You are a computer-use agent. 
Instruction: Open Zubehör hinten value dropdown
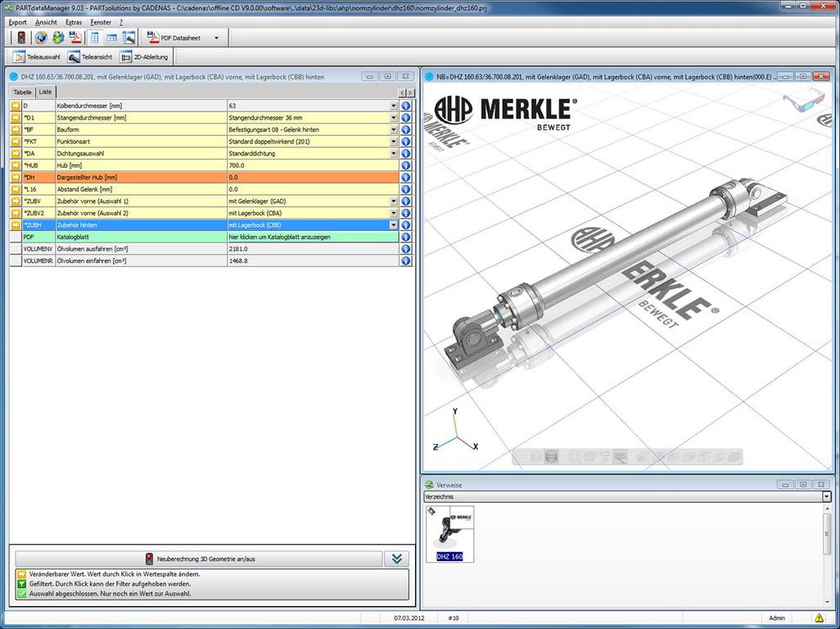tap(394, 225)
